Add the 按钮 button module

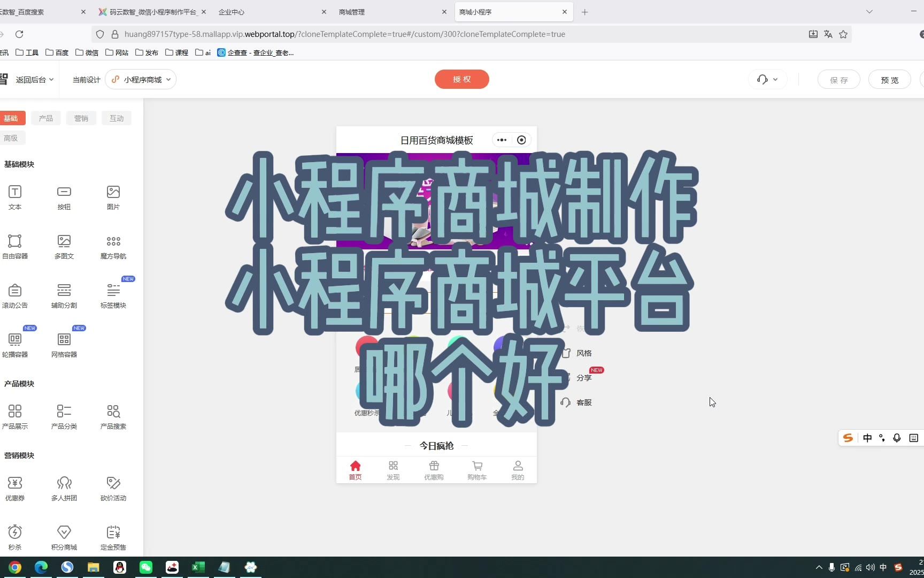64,197
